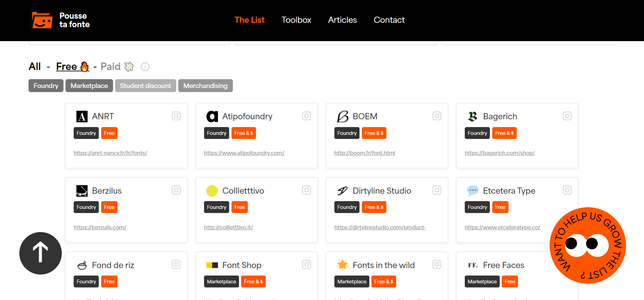Open the anrt-nancy.fr fonts link

(110, 153)
